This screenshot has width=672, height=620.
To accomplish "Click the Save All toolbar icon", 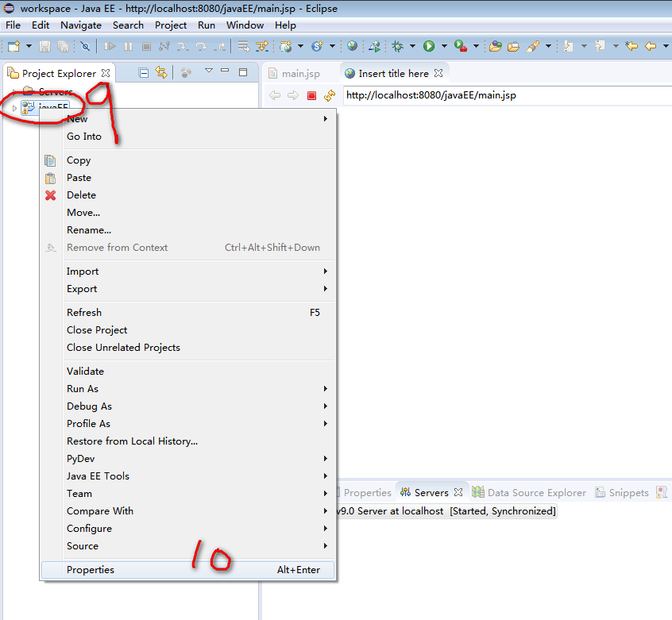I will pos(63,46).
